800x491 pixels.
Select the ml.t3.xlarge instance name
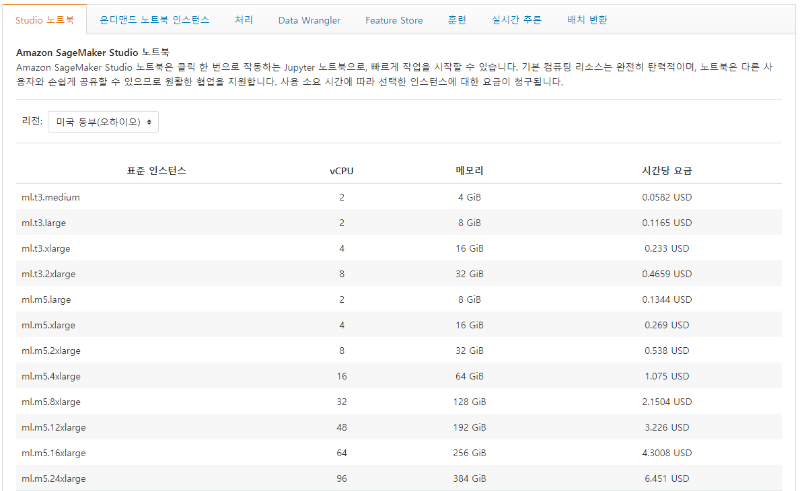coord(46,249)
